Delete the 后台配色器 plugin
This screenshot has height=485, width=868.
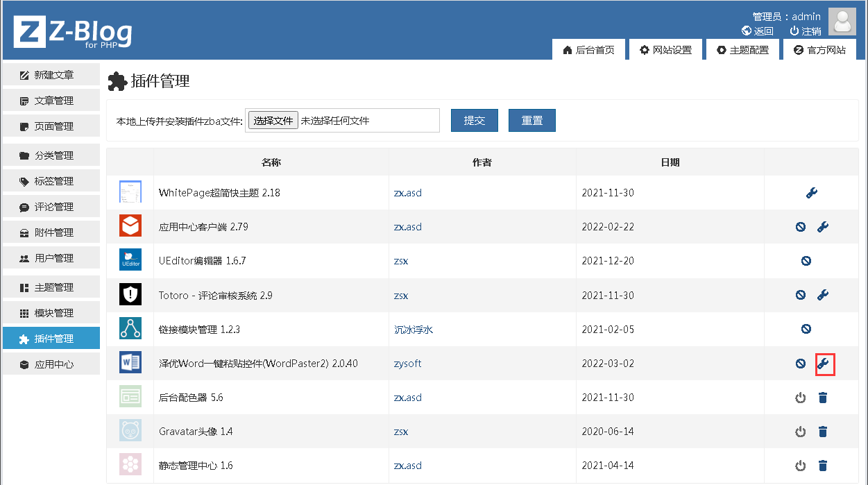823,398
